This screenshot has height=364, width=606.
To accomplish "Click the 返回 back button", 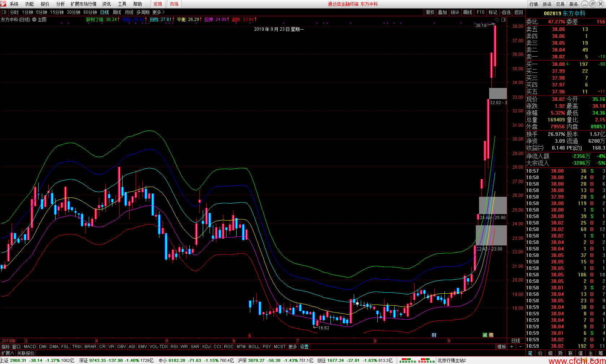I will pos(519,12).
